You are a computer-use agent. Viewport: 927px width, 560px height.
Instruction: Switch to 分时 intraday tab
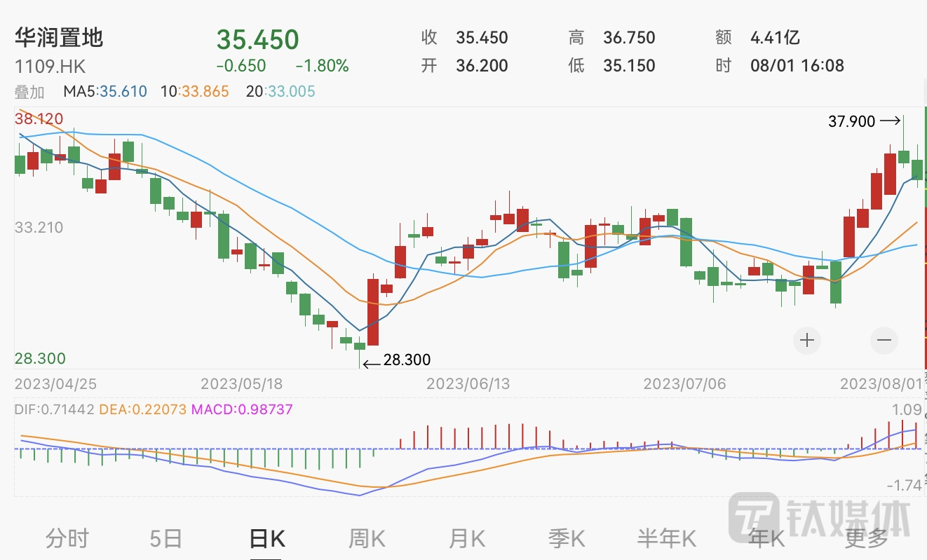point(67,538)
